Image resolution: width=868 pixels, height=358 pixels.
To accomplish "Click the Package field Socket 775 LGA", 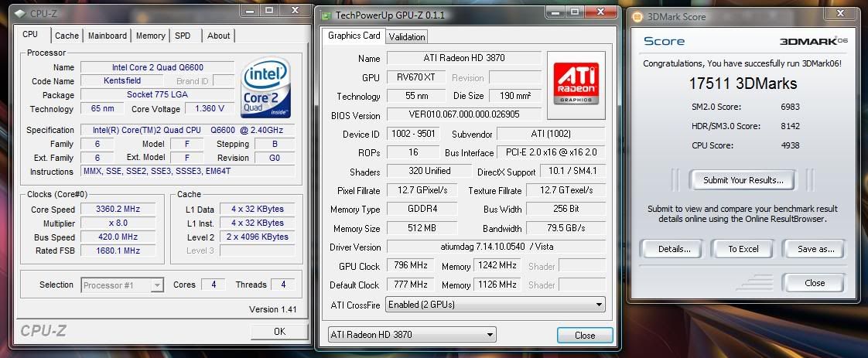I will (x=157, y=94).
